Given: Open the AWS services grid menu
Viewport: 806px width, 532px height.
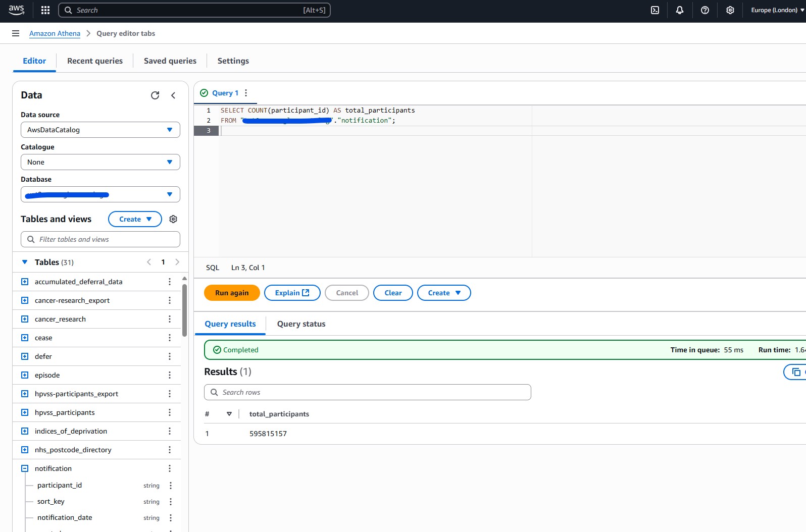Looking at the screenshot, I should point(45,10).
